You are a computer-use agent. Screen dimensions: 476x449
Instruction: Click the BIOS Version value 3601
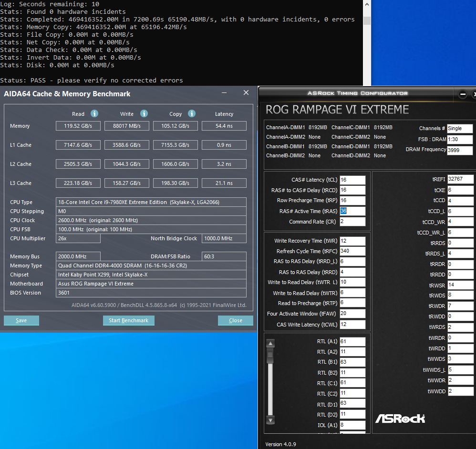(x=151, y=293)
